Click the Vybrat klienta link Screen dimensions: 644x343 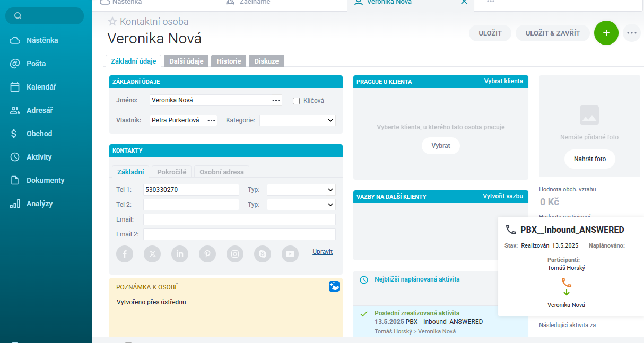tap(503, 81)
